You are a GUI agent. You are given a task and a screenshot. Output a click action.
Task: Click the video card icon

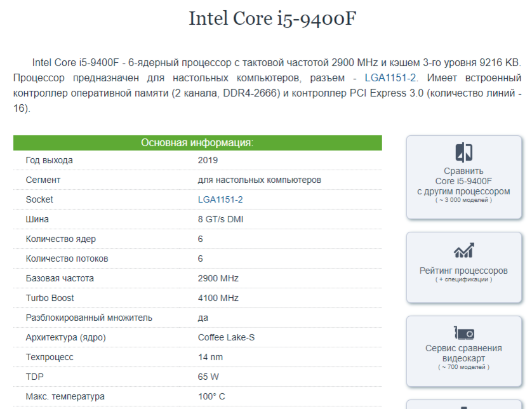464,333
